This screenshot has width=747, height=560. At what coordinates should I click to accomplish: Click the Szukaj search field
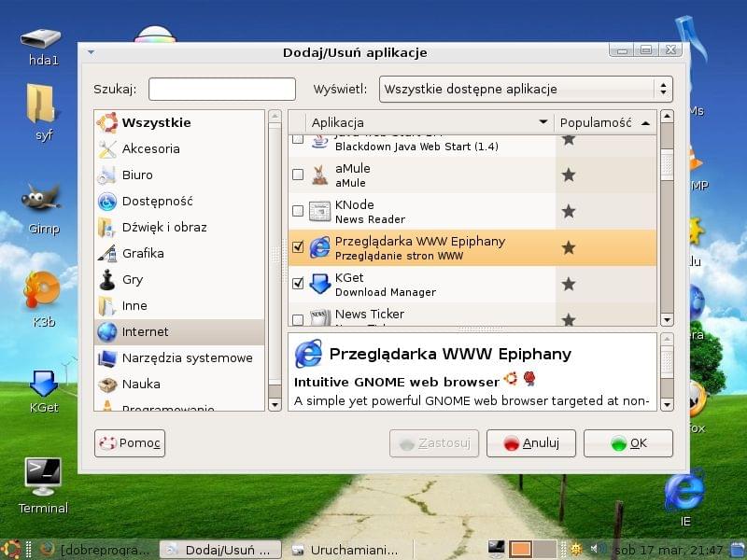[222, 89]
